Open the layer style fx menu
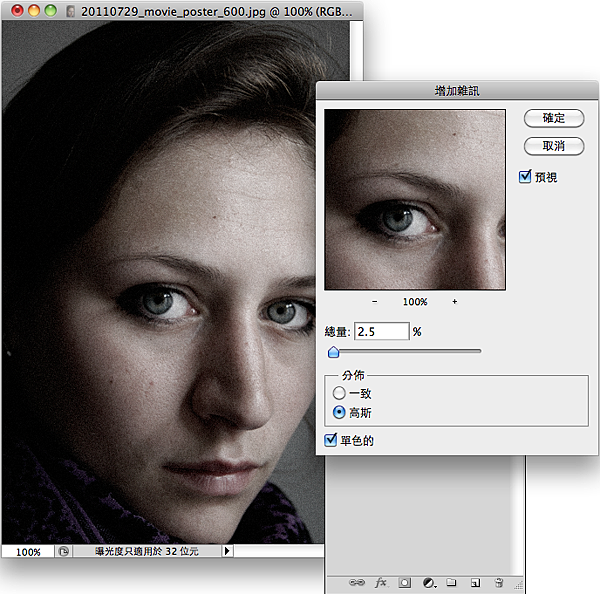The height and width of the screenshot is (594, 600). pos(380,581)
